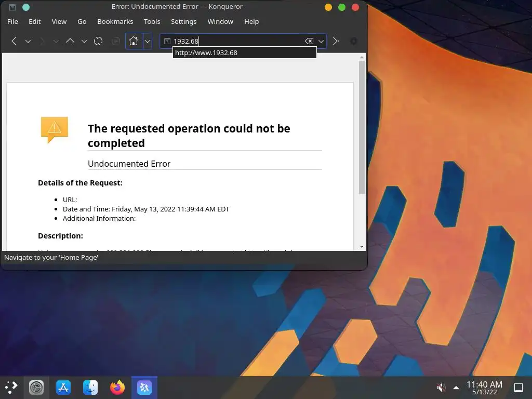This screenshot has height=399, width=532.
Task: Open the Up history dropdown arrow
Action: click(x=84, y=42)
